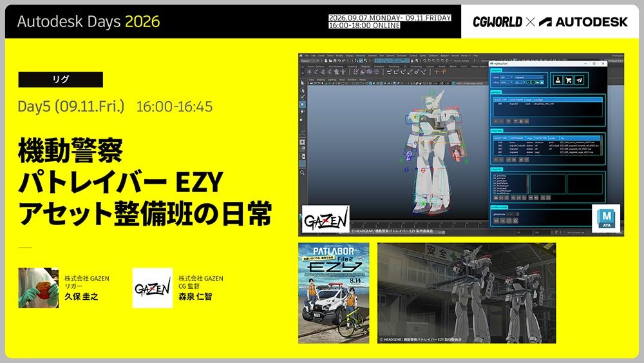The width and height of the screenshot is (644, 363).
Task: Click the No Live Surface field
Action: 461,61
